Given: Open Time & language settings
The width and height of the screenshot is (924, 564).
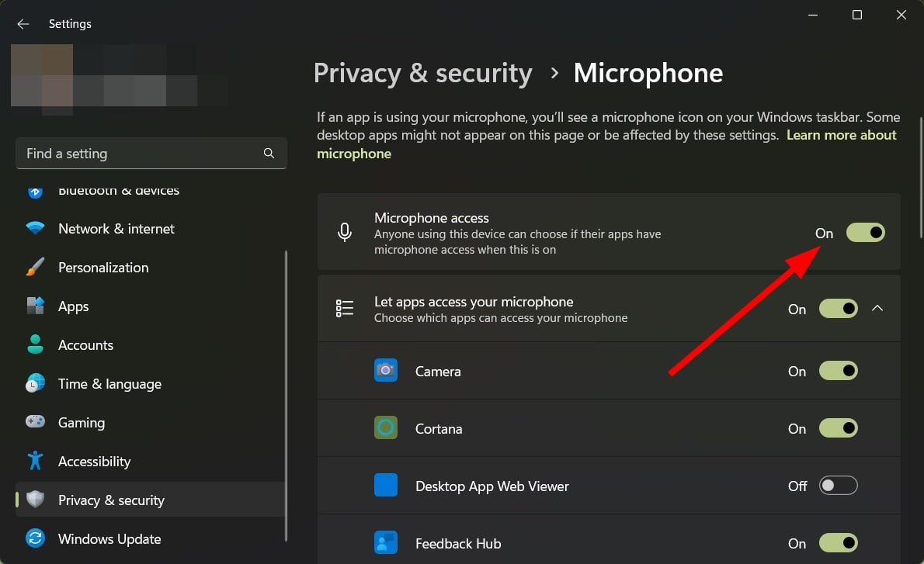Looking at the screenshot, I should (x=109, y=384).
